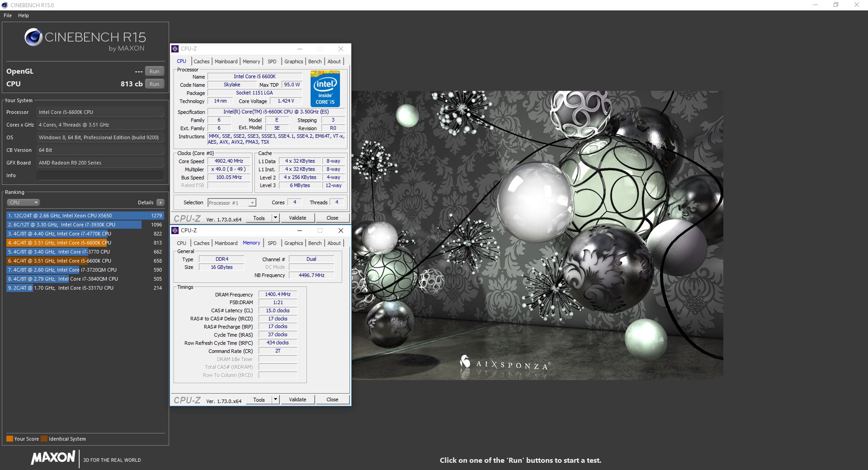Click the AIXSPONZA logo on the render
The image size is (868, 470).
pyautogui.click(x=505, y=364)
